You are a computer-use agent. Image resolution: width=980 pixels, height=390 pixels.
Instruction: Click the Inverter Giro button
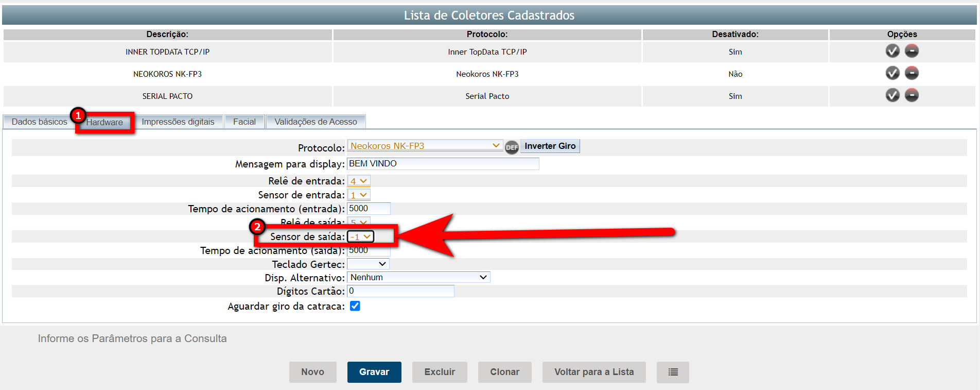550,146
